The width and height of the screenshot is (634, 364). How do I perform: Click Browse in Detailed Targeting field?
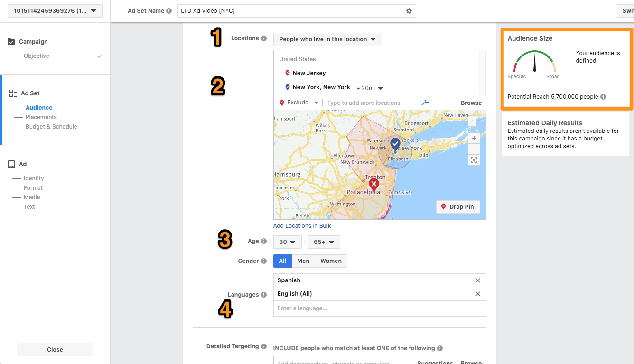coord(471,362)
